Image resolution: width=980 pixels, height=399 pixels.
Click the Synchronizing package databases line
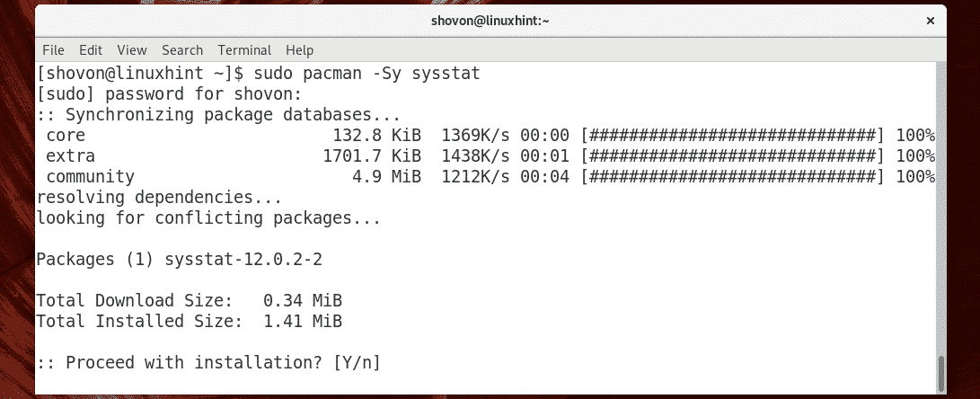[x=218, y=115]
